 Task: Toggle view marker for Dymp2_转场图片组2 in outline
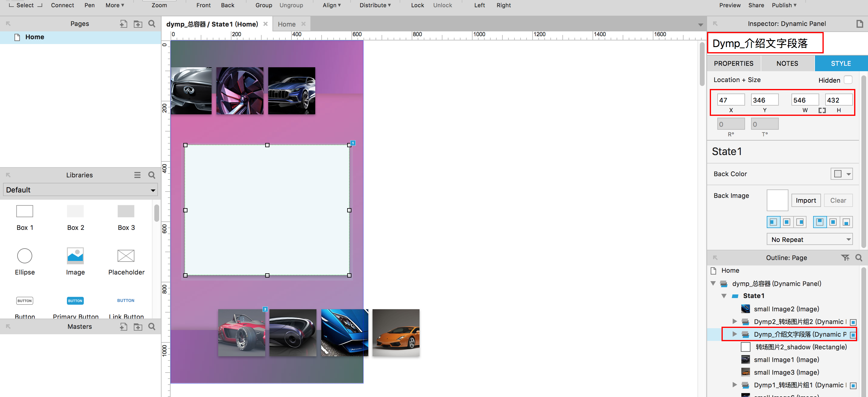pos(853,322)
